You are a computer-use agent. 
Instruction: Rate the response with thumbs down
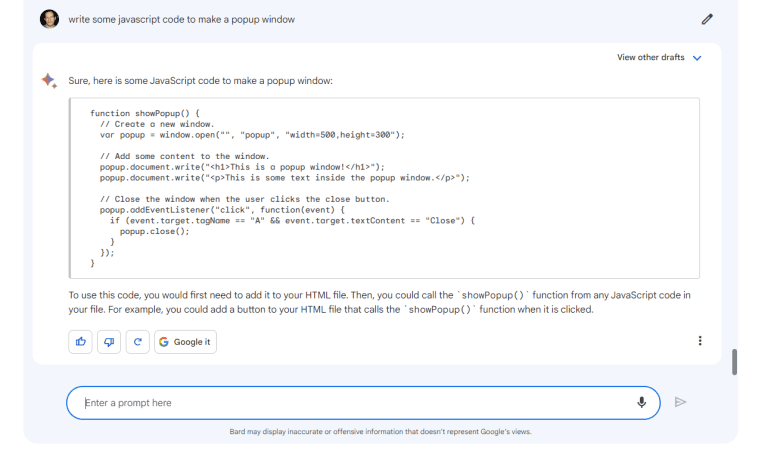point(109,341)
